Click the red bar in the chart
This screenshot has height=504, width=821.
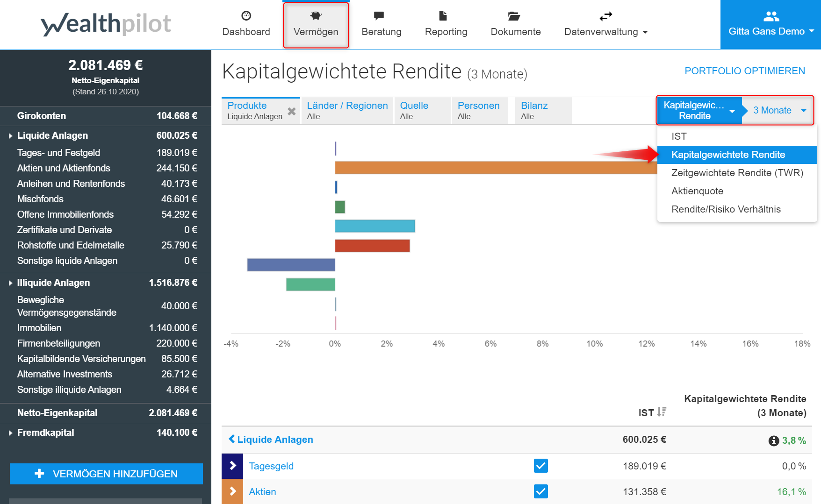[x=372, y=246]
